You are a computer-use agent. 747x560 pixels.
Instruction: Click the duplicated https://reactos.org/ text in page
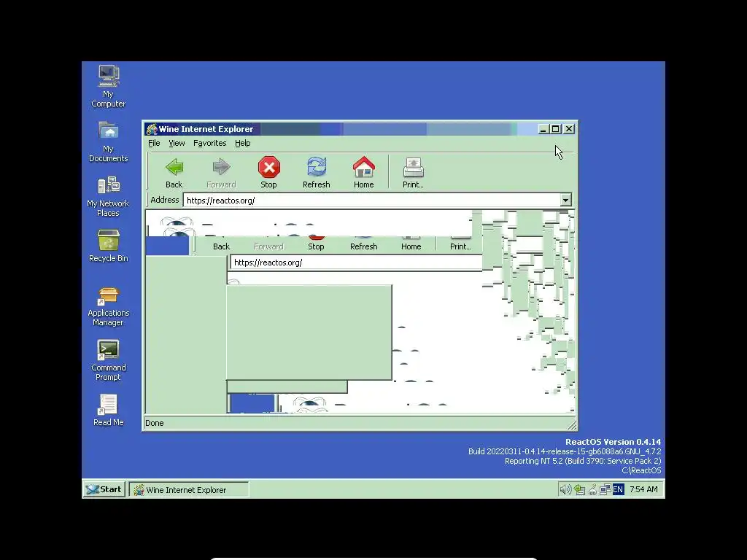[x=268, y=262]
